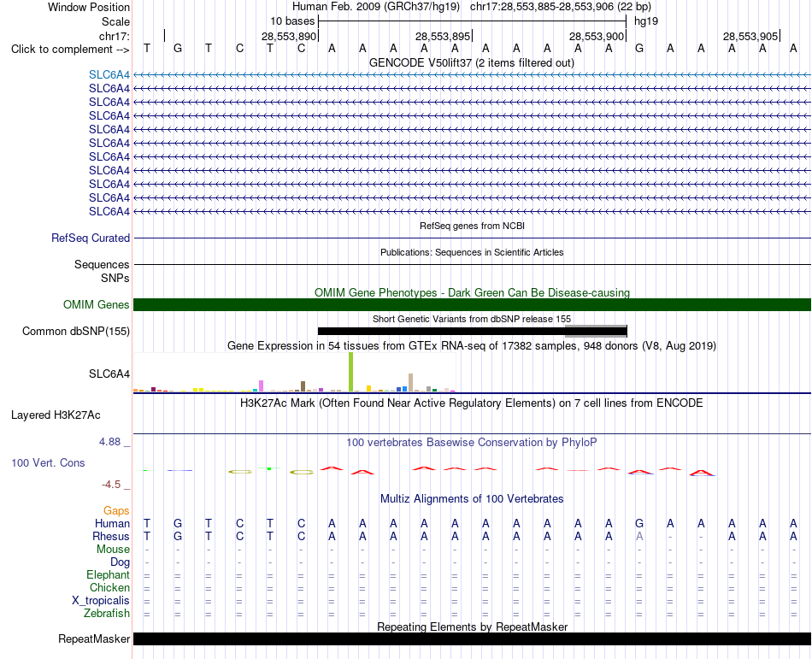
Task: Open '100 vertebrates Basewise Conservation by PhyloP' title
Action: [x=472, y=443]
